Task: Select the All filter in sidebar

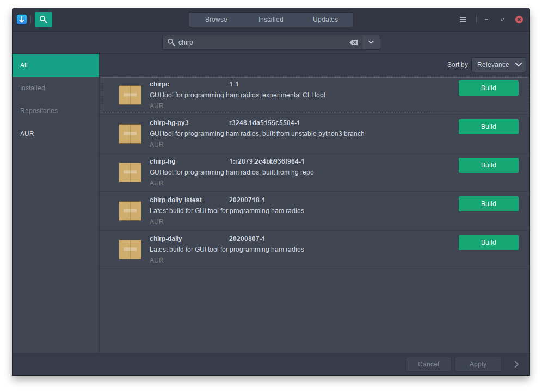Action: (x=56, y=65)
